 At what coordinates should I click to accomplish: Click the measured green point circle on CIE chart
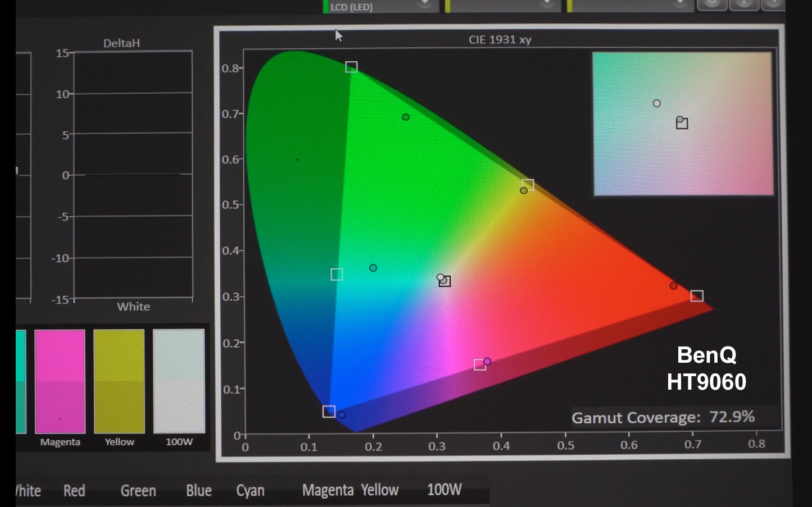[406, 117]
